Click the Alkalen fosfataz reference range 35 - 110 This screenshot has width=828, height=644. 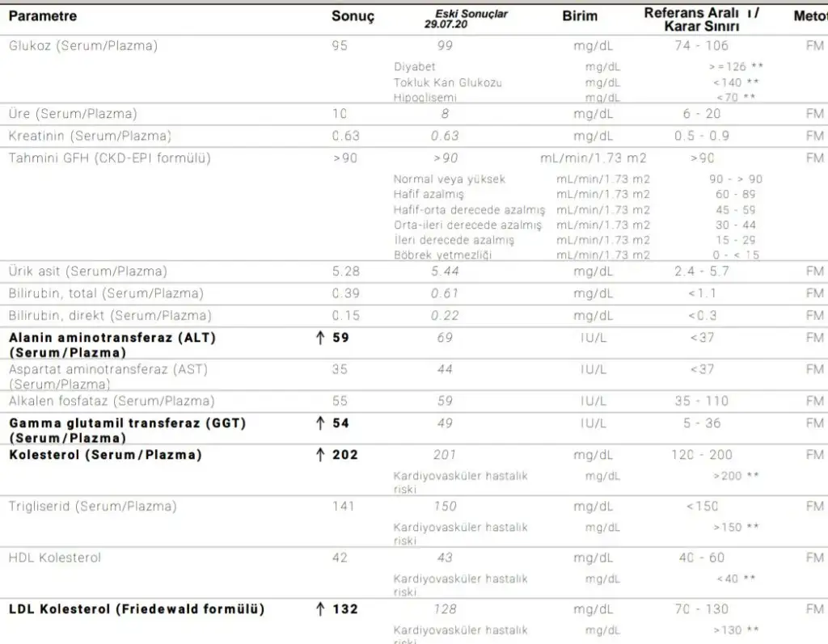(x=700, y=401)
